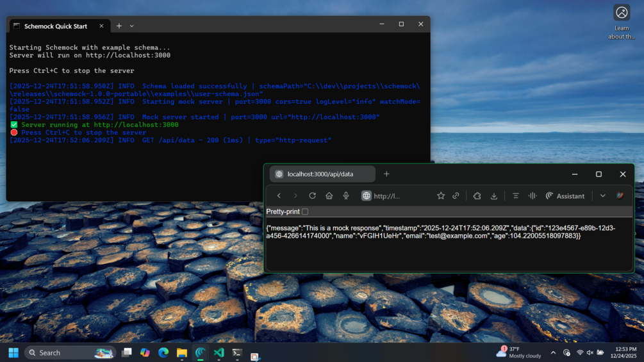Open browser extensions puzzle icon
Image resolution: width=644 pixels, height=362 pixels.
[477, 196]
